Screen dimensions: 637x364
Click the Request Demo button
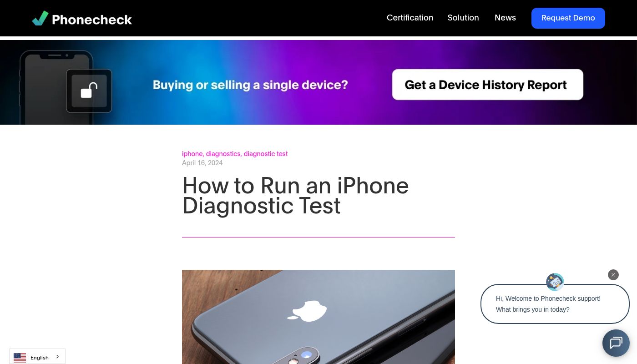(568, 18)
